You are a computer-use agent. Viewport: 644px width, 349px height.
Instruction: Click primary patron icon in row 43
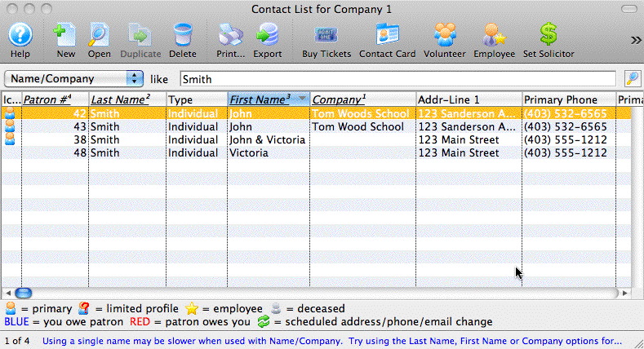(x=10, y=126)
